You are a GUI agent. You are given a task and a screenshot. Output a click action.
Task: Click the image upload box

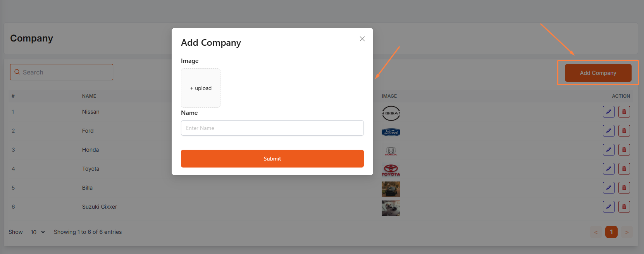pyautogui.click(x=201, y=88)
